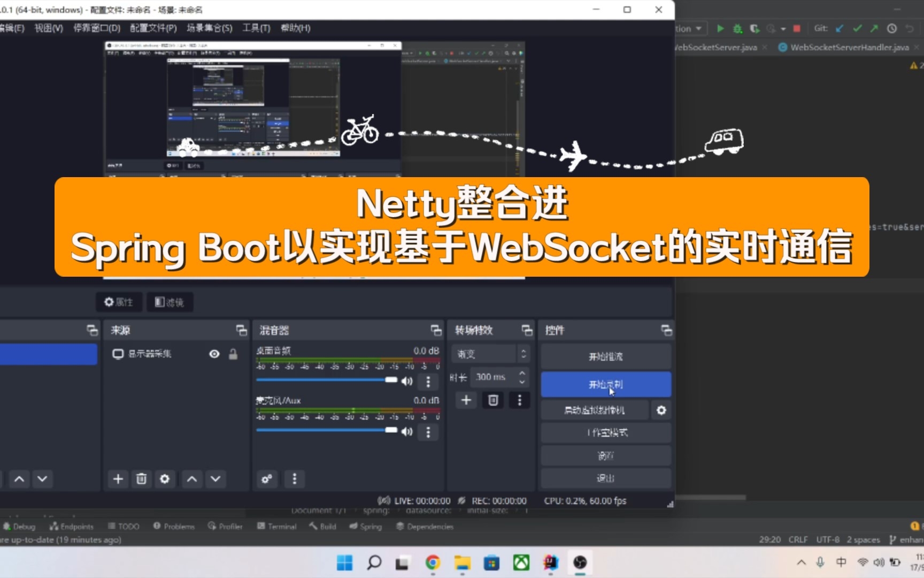The image size is (924, 578).
Task: Open the Problems tool window in IntelliJ
Action: pos(174,527)
